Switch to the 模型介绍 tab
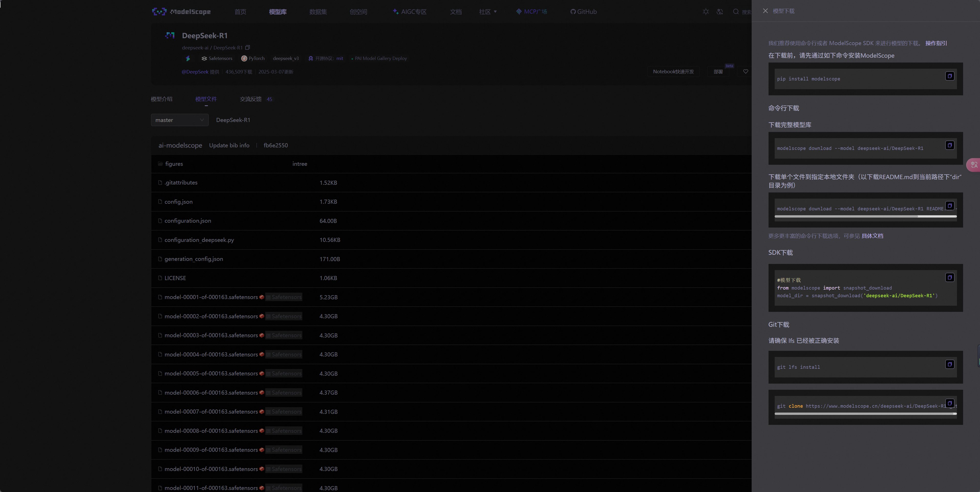This screenshot has height=492, width=980. coord(161,99)
